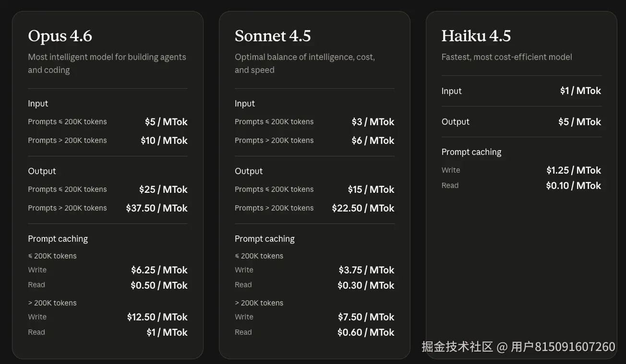
Task: Click Sonnet output price $22.50 / MTok
Action: [363, 208]
